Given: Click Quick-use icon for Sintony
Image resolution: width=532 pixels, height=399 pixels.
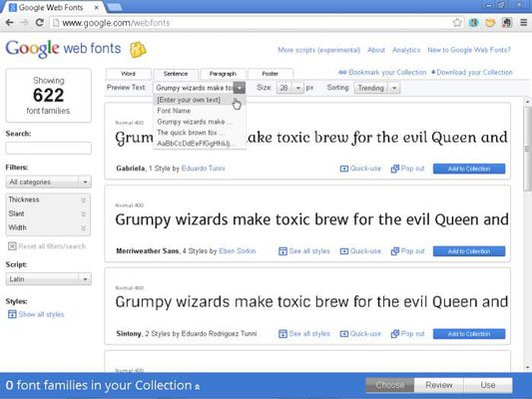Looking at the screenshot, I should coord(344,334).
